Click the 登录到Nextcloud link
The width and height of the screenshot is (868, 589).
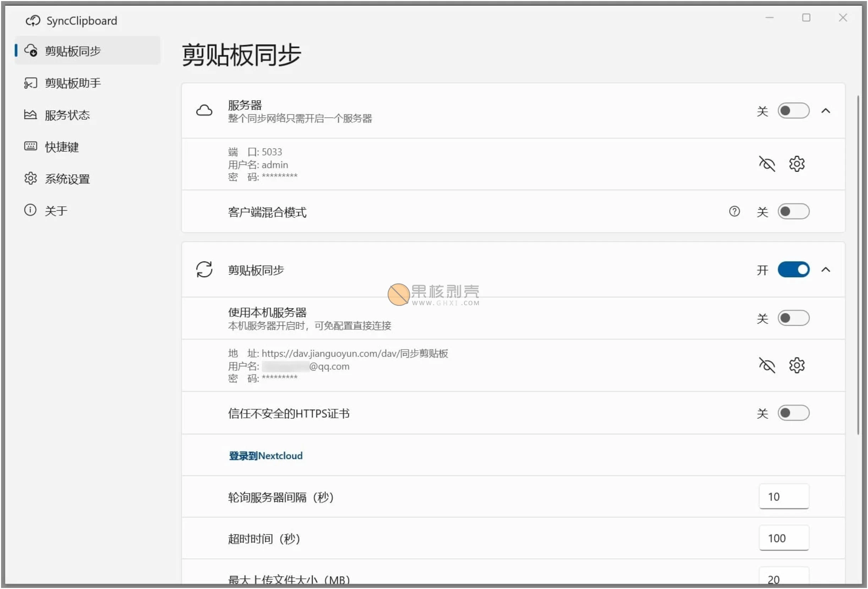(266, 455)
